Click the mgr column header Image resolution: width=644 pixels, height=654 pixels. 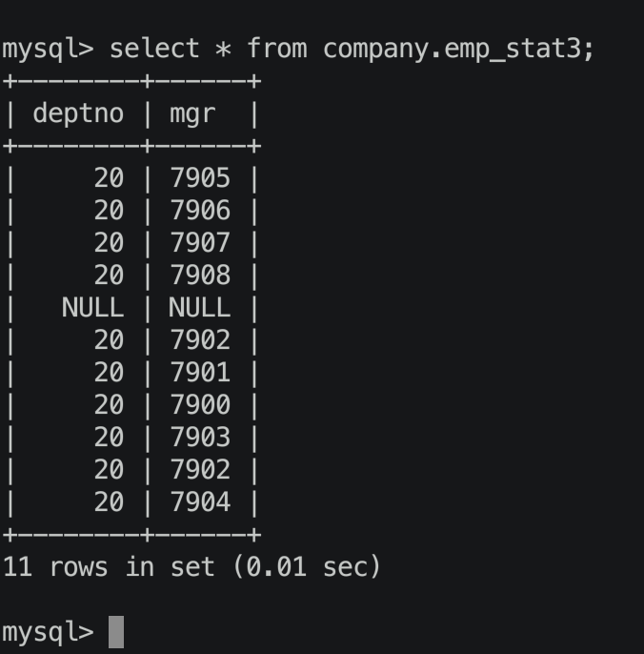click(192, 113)
